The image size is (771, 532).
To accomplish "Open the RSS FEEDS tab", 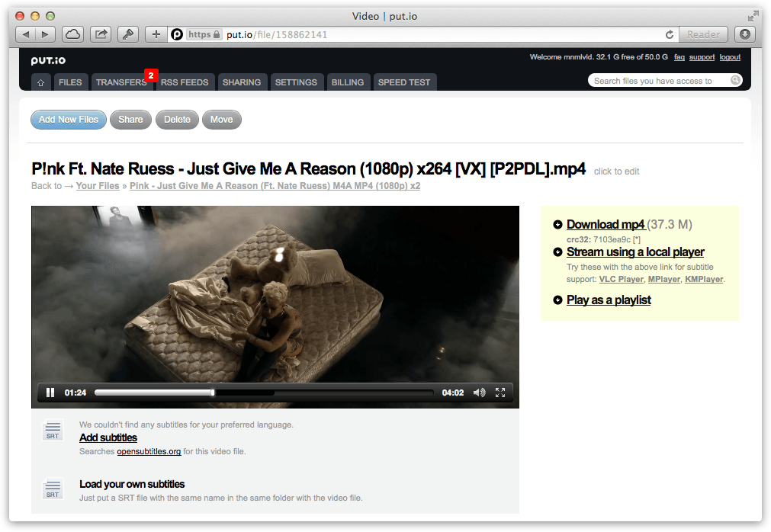I will [x=185, y=82].
